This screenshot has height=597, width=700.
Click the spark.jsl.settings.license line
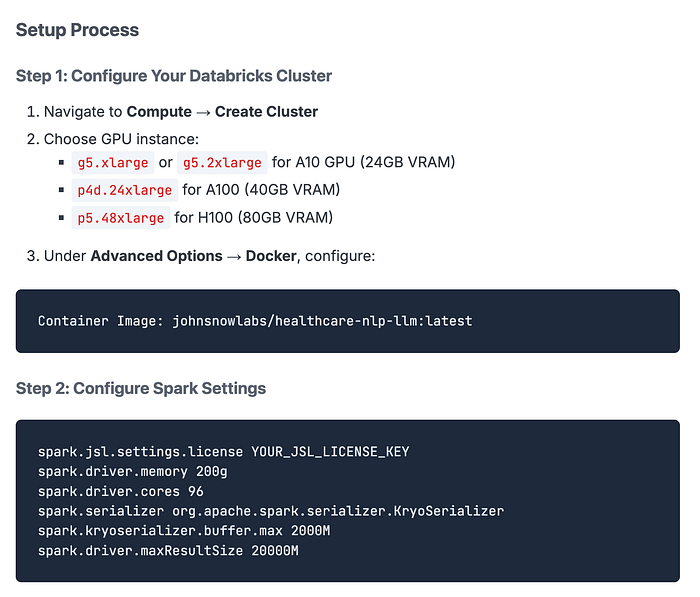pos(223,452)
